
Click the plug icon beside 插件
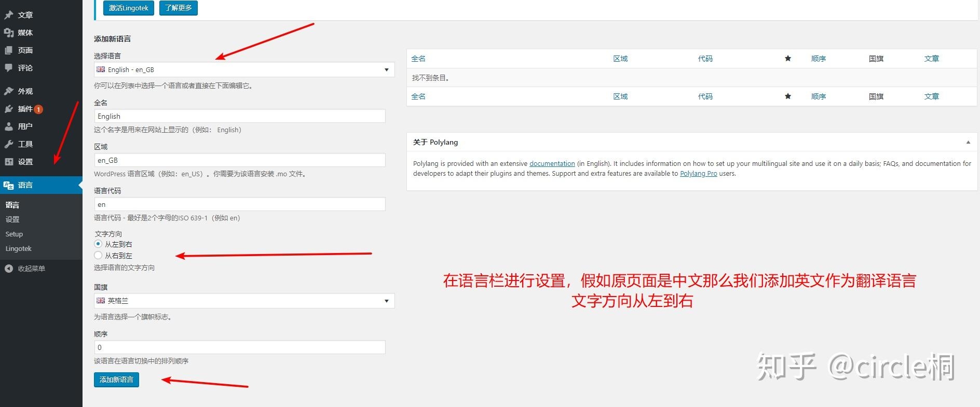click(9, 109)
